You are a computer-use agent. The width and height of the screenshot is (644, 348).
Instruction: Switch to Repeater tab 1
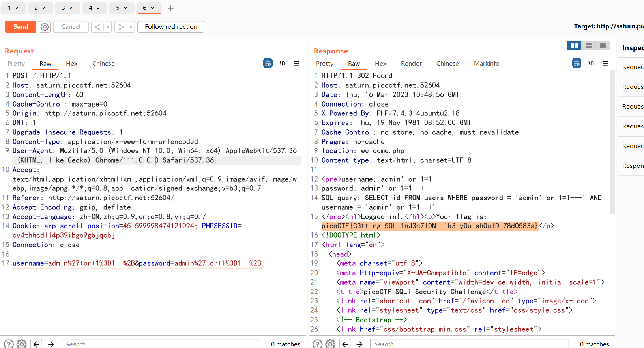(x=9, y=8)
